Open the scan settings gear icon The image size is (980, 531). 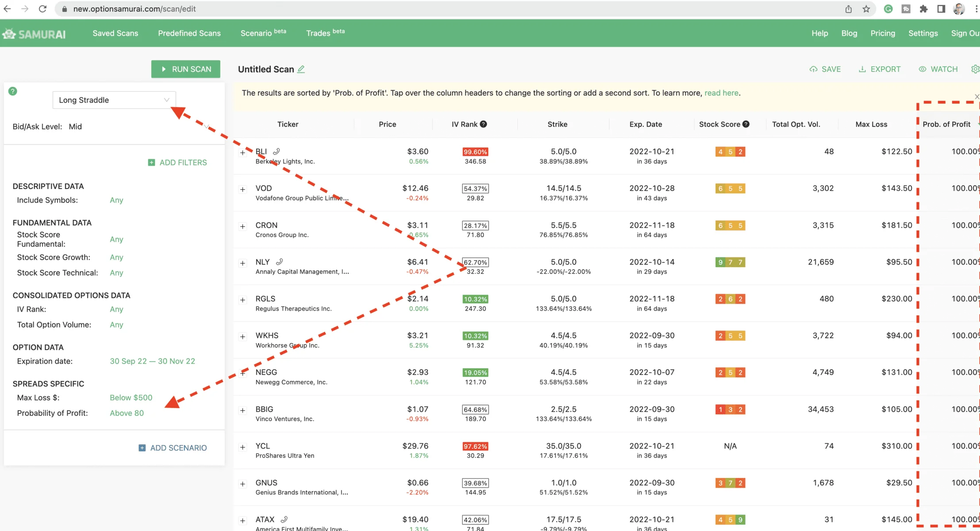coord(975,69)
